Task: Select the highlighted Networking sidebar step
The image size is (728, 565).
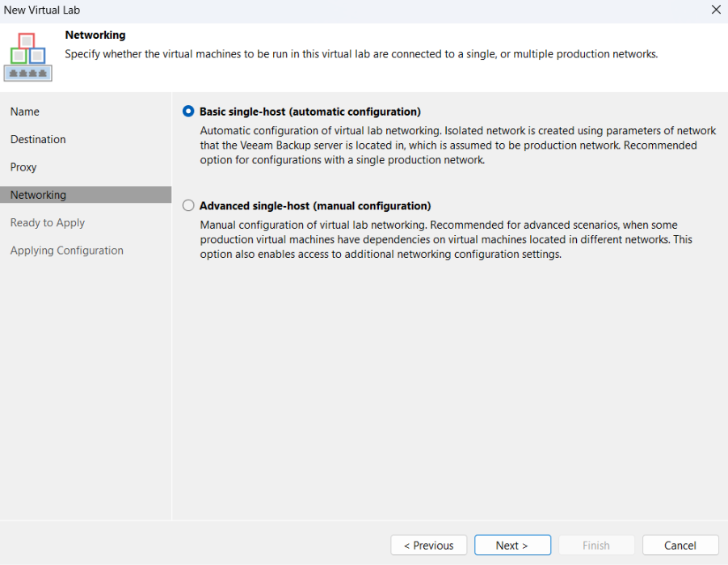Action: pos(38,195)
